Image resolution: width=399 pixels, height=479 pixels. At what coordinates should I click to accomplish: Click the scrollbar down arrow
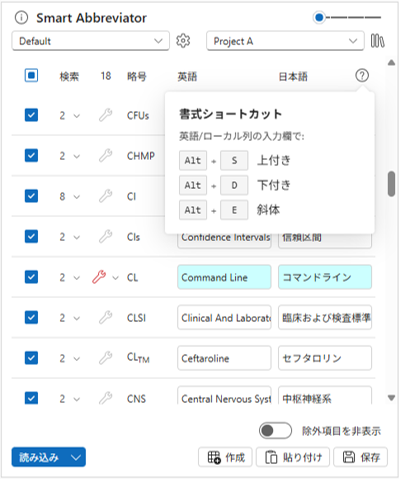[391, 397]
